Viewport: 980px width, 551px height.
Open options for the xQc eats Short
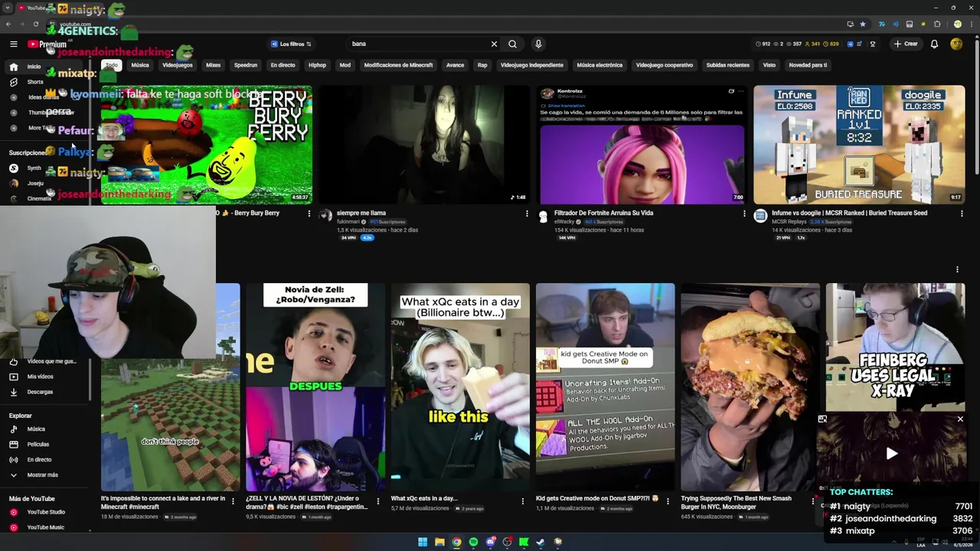(x=523, y=502)
